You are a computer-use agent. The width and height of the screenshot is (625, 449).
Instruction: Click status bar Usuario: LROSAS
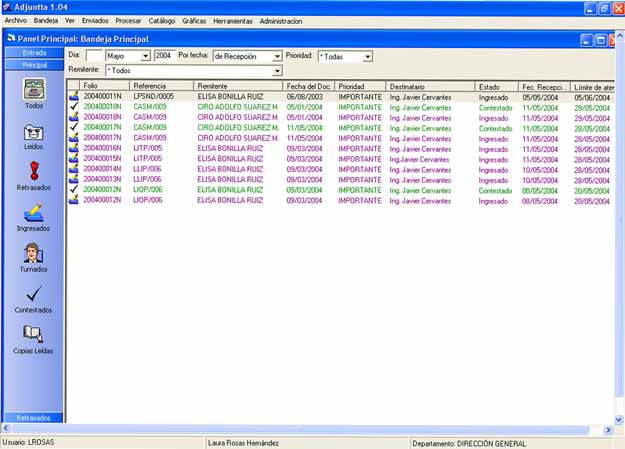tap(28, 442)
